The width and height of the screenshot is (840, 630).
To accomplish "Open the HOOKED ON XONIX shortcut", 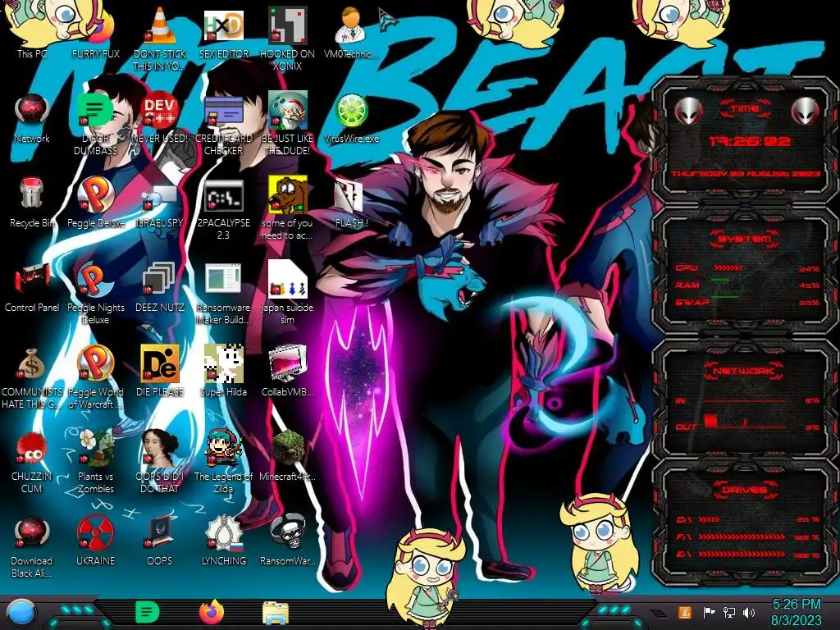I will (x=288, y=39).
